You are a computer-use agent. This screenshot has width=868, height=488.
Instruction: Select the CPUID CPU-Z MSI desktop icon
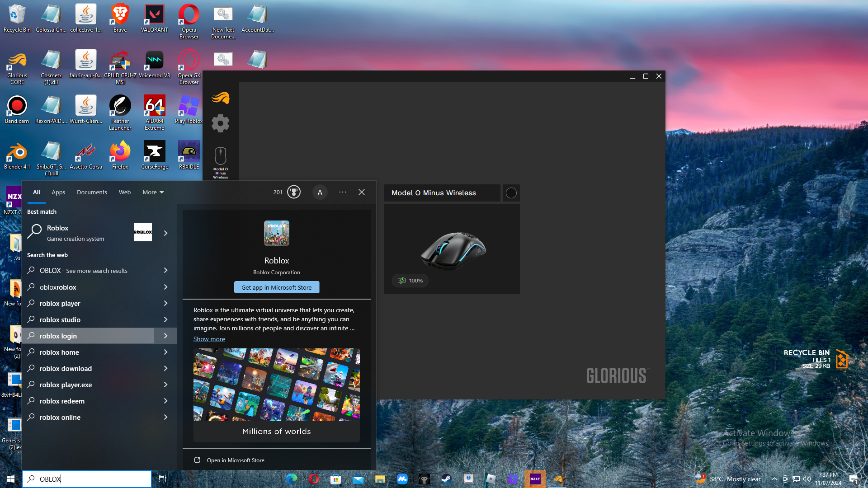(x=120, y=68)
